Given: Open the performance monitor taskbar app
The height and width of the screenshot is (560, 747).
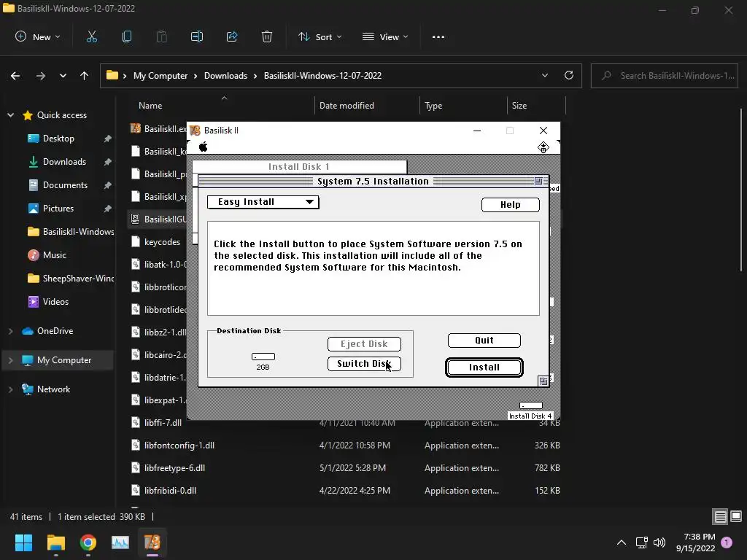Looking at the screenshot, I should click(x=120, y=542).
